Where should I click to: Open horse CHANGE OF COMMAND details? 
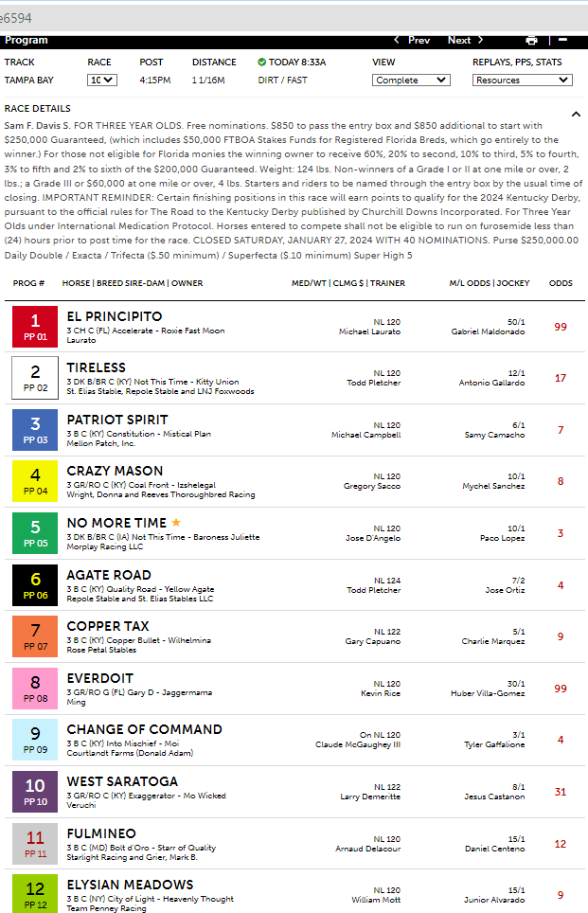tap(144, 729)
